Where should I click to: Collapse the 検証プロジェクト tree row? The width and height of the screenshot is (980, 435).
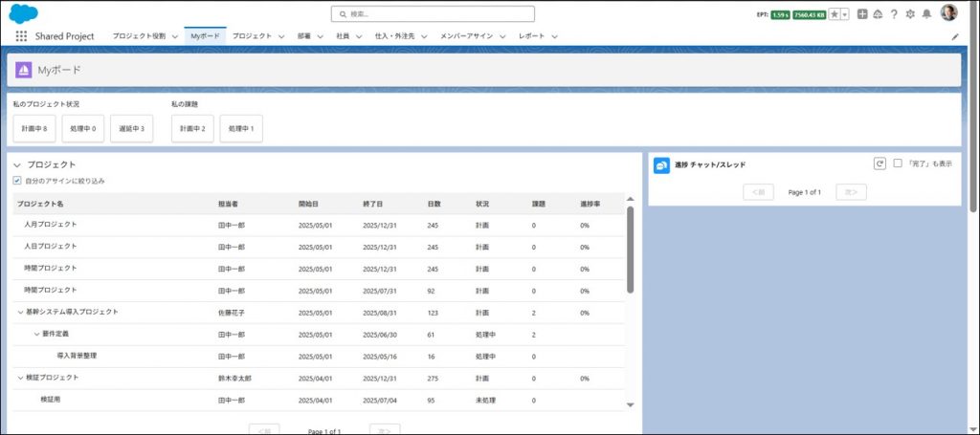tap(20, 378)
